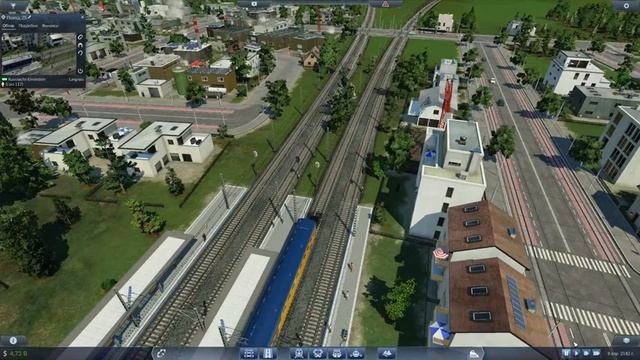Viewport: 640px width, 360px height.
Task: Click the status text at right of the line row
Action: coord(76,79)
